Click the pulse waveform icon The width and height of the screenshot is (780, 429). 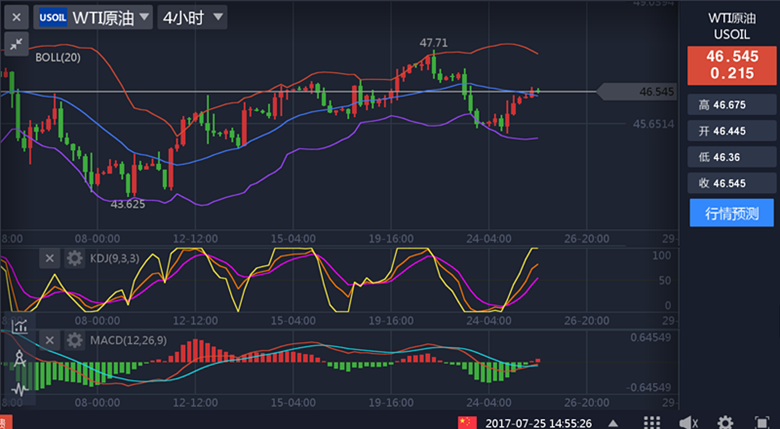coord(18,389)
